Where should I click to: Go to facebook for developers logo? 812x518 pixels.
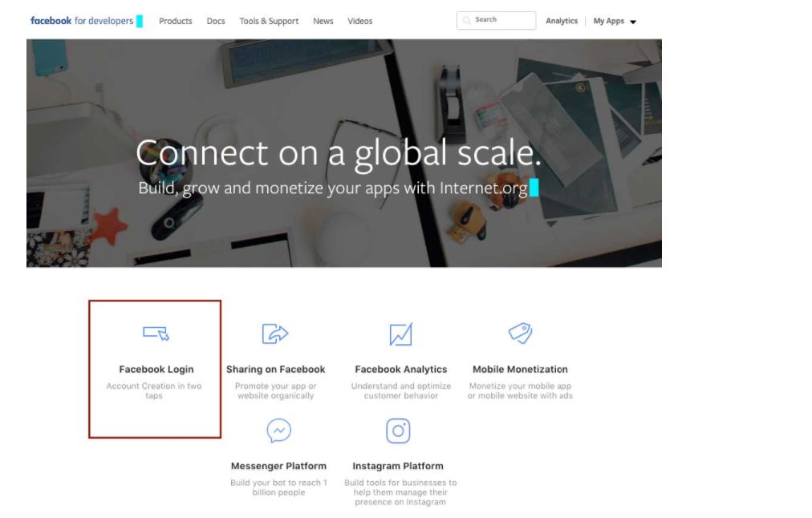(x=82, y=21)
